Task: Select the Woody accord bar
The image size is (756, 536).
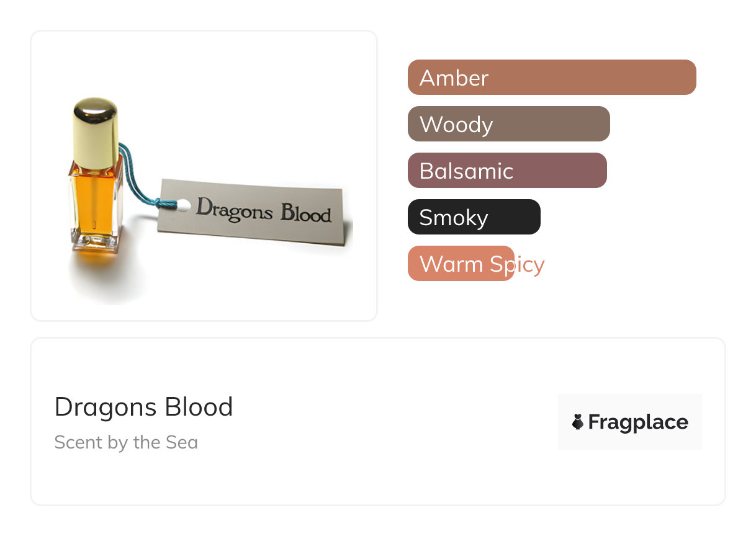Action: click(x=508, y=124)
